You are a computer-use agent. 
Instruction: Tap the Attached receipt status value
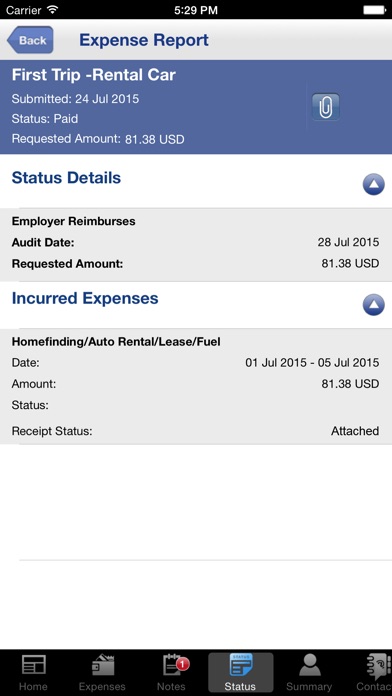tap(355, 431)
